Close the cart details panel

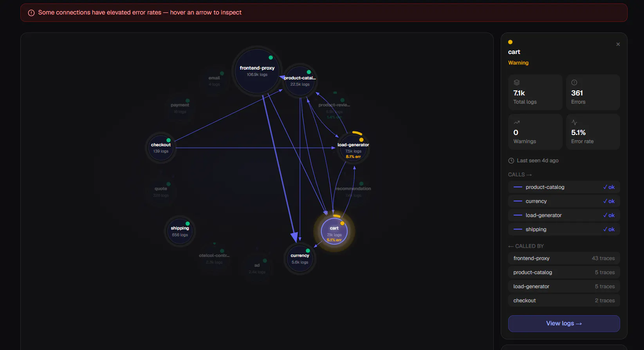[x=618, y=44]
